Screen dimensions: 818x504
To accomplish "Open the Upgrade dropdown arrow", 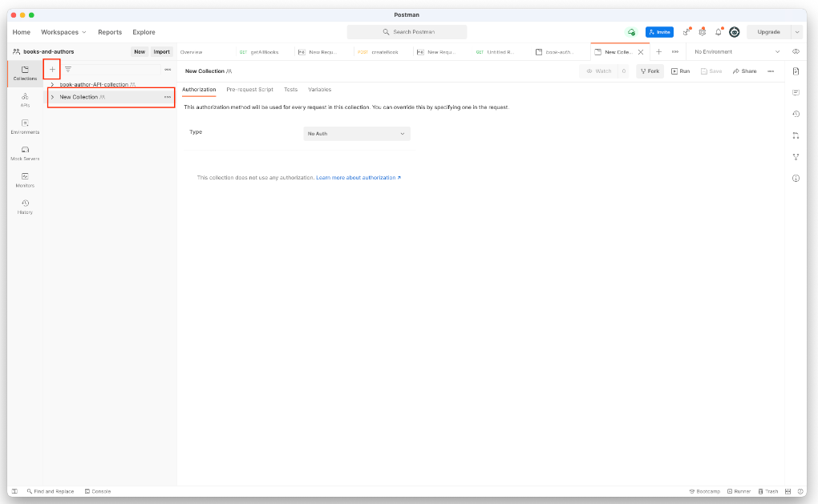I will click(x=796, y=32).
